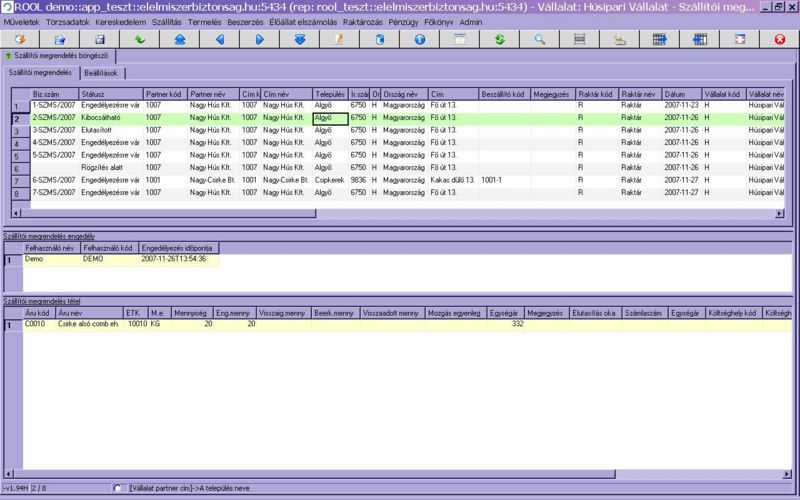Viewport: 800px width, 500px height.
Task: Select row with 6-SZMS/2007 order number
Action: tap(54, 180)
